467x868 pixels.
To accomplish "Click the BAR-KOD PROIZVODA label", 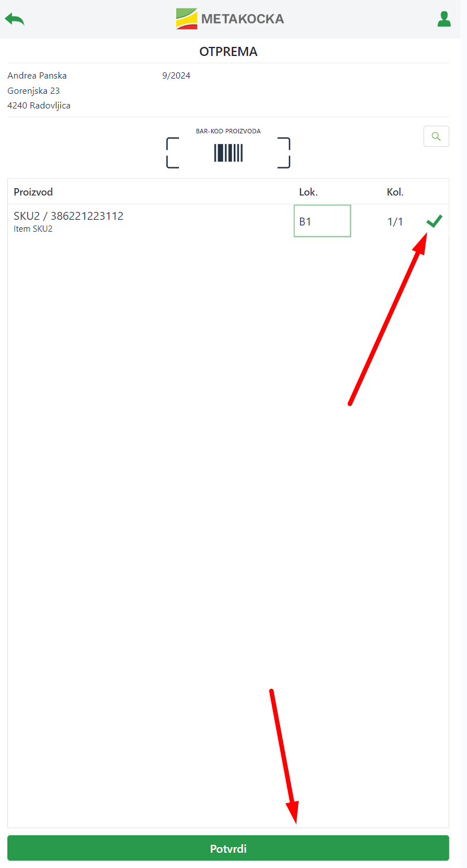I will (228, 131).
